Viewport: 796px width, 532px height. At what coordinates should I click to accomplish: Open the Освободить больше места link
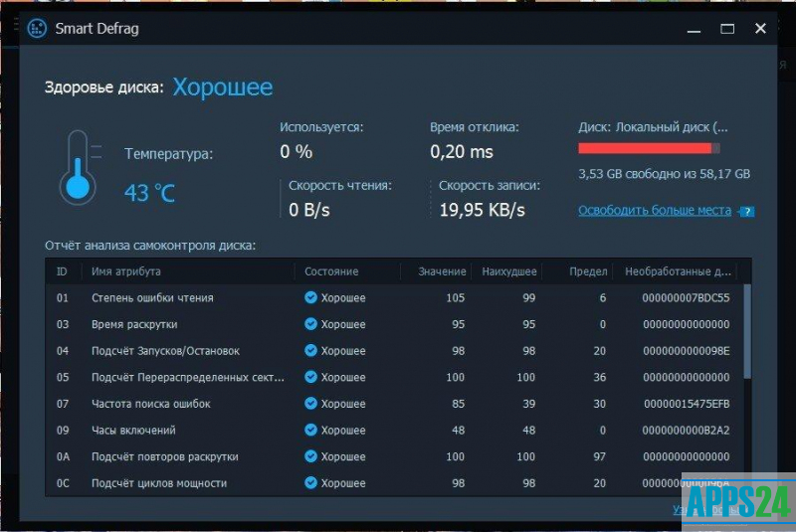click(655, 210)
